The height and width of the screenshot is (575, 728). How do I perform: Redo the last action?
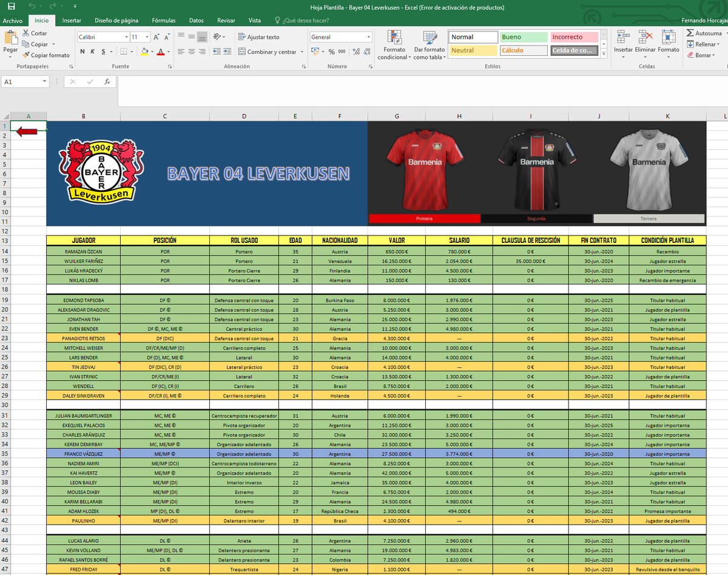pos(54,7)
